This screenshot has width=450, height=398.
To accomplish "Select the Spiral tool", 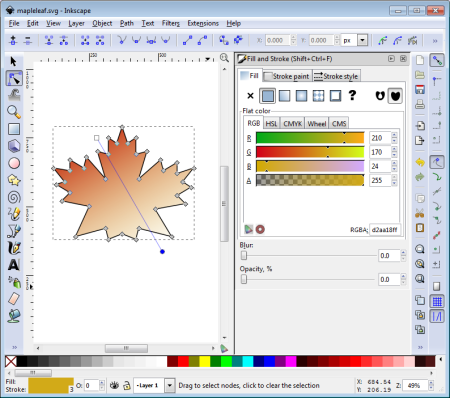I will pos(14,197).
